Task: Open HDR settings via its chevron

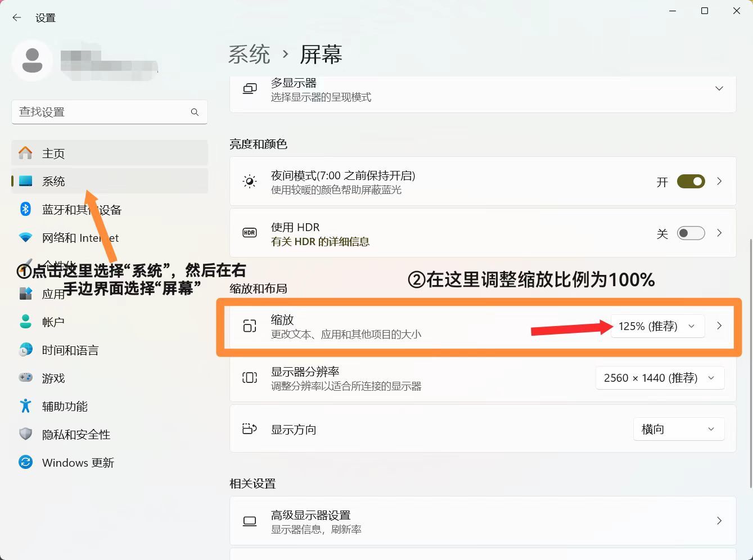Action: pyautogui.click(x=719, y=233)
